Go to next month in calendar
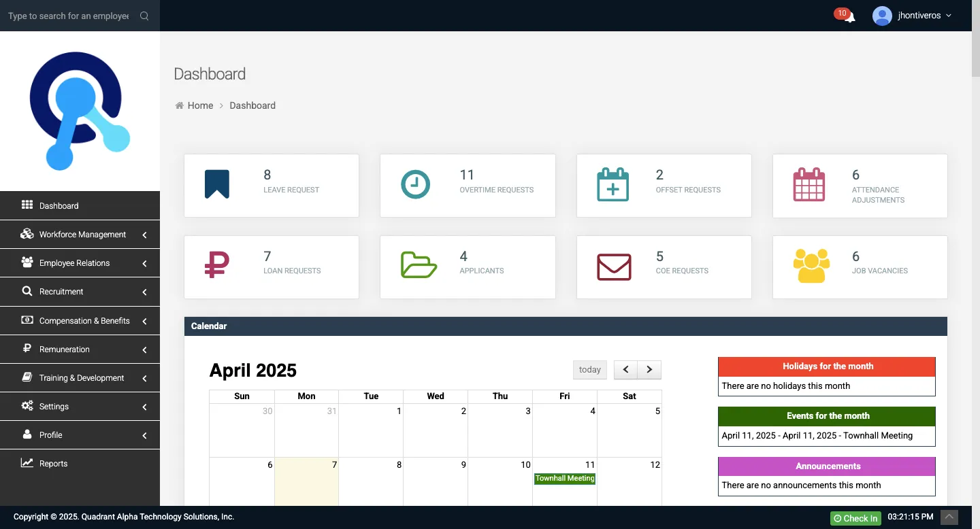Viewport: 980px width, 529px height. tap(649, 370)
